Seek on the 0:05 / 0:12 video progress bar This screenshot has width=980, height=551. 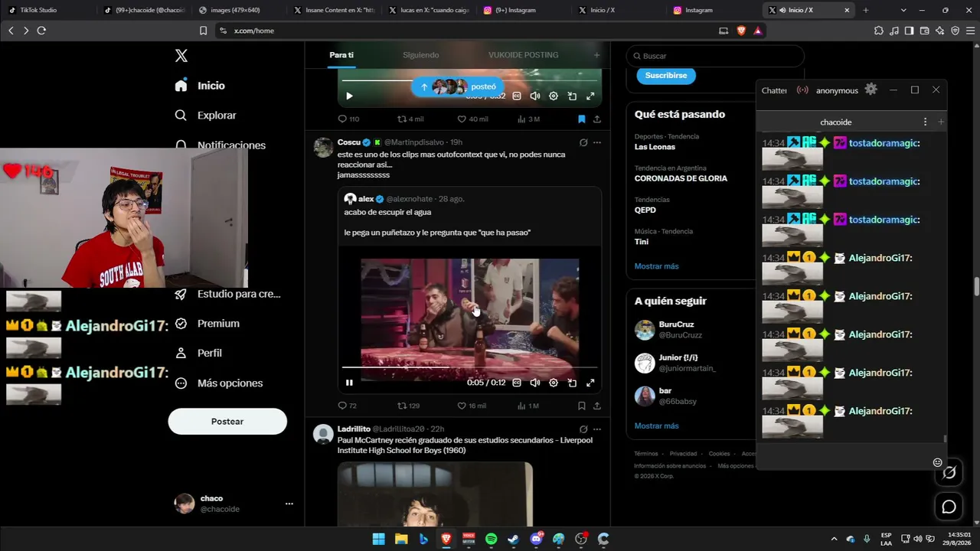(469, 368)
